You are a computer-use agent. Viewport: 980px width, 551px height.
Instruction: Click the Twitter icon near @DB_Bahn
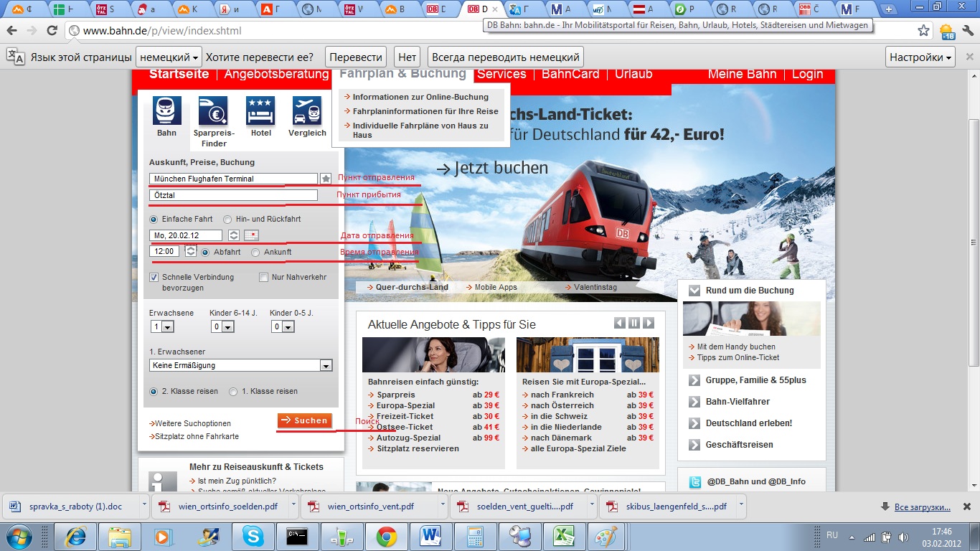694,481
